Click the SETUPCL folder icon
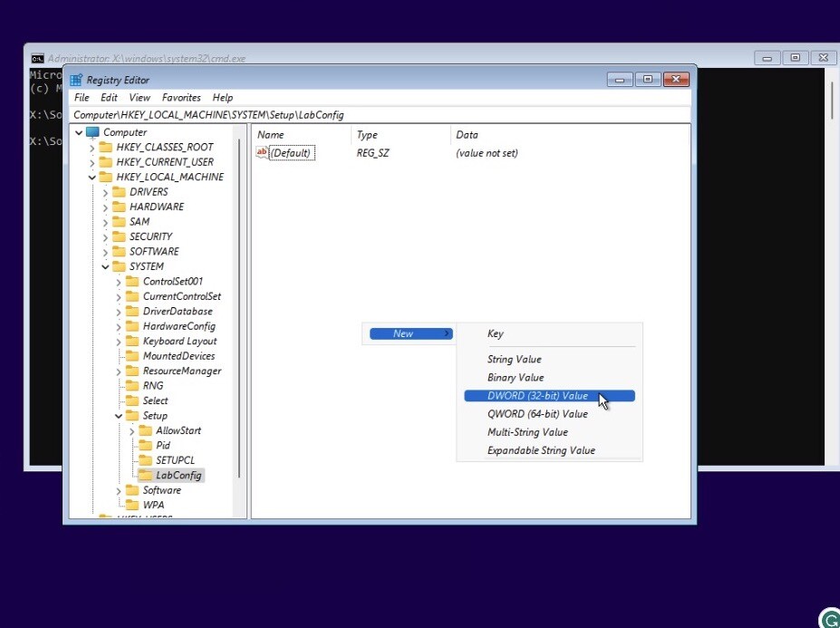The width and height of the screenshot is (840, 628). tap(145, 460)
